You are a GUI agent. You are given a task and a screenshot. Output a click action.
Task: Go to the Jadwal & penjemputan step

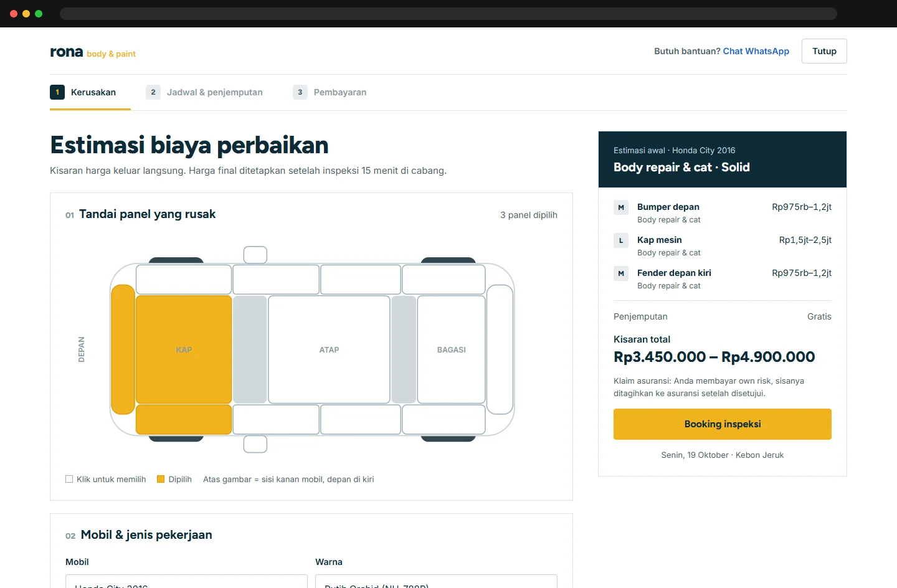pyautogui.click(x=204, y=92)
